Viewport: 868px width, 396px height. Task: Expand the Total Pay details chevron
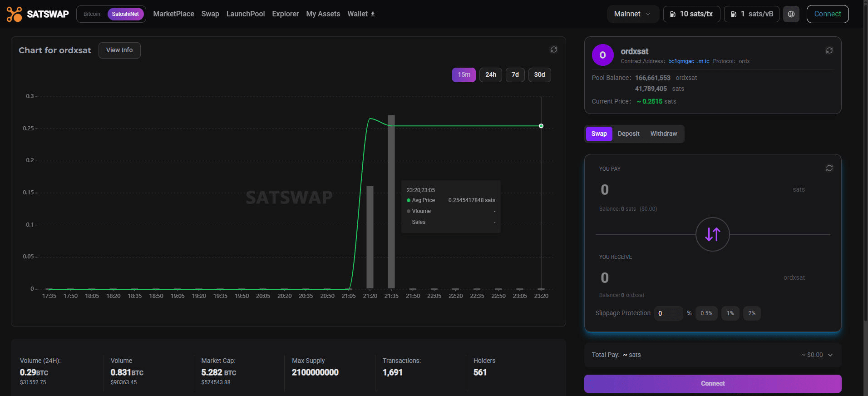click(x=830, y=355)
